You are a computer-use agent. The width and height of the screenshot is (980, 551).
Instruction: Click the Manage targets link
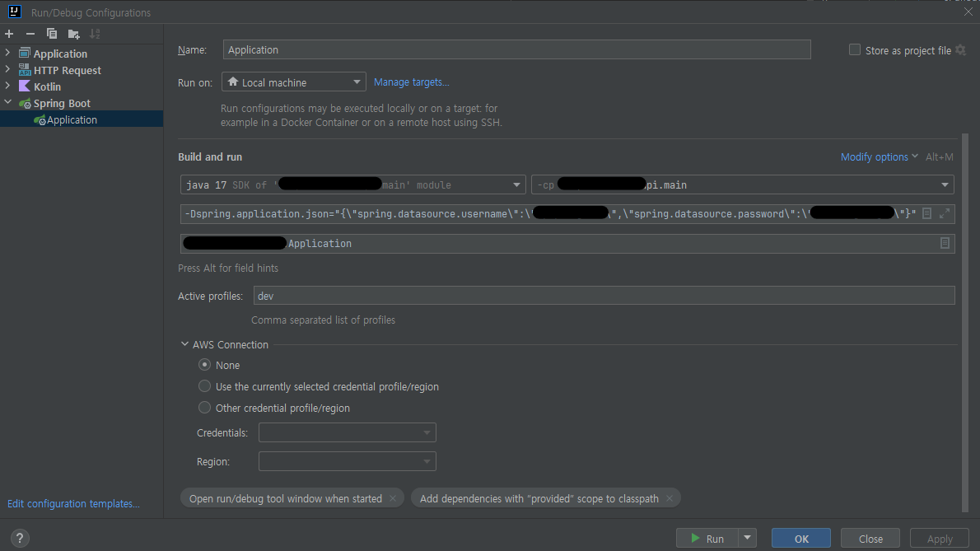[411, 82]
